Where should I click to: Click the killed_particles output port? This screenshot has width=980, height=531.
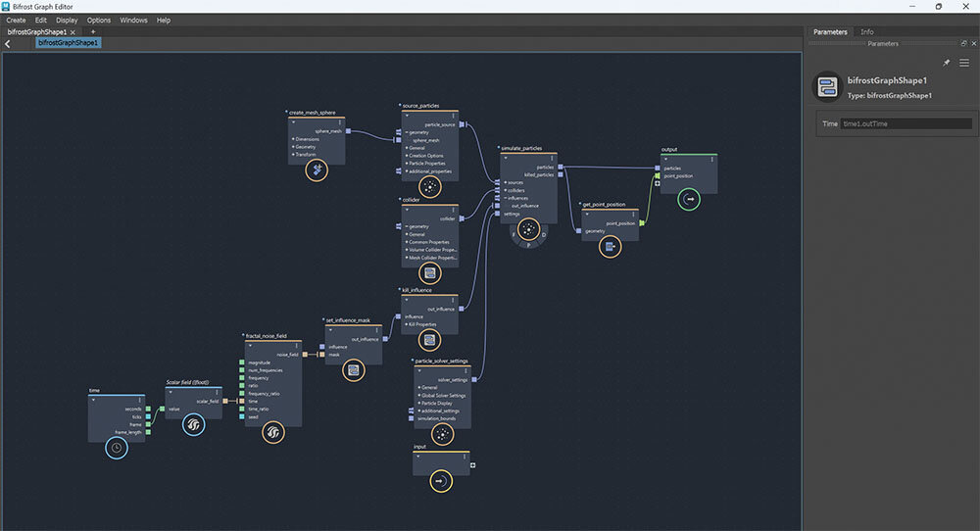[561, 175]
